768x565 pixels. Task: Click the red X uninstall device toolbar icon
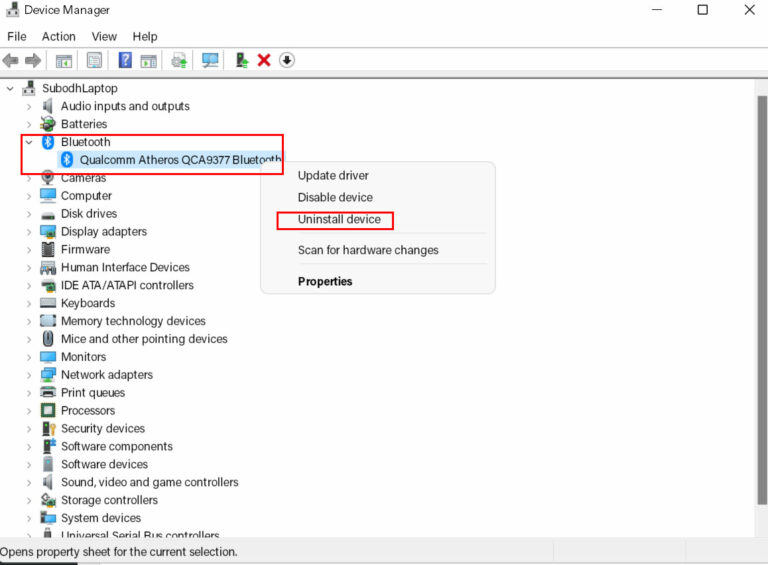click(x=264, y=60)
